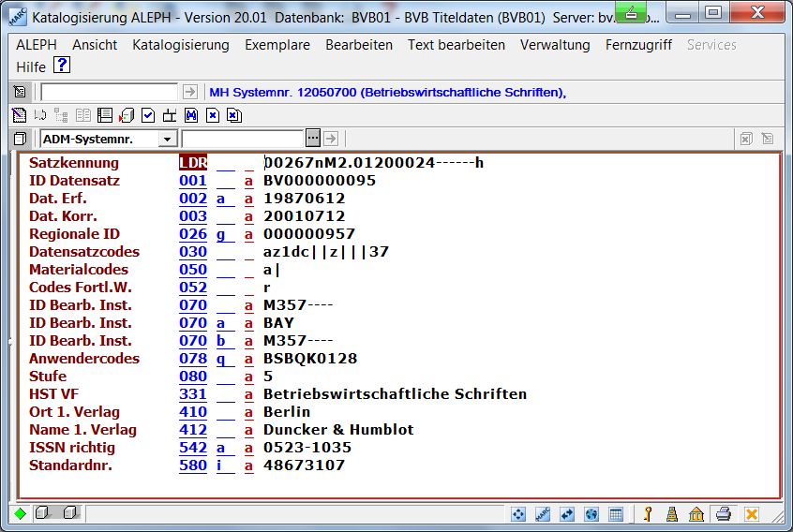Viewport: 793px width, 532px height.
Task: Click the ADM system number input field
Action: tap(243, 139)
